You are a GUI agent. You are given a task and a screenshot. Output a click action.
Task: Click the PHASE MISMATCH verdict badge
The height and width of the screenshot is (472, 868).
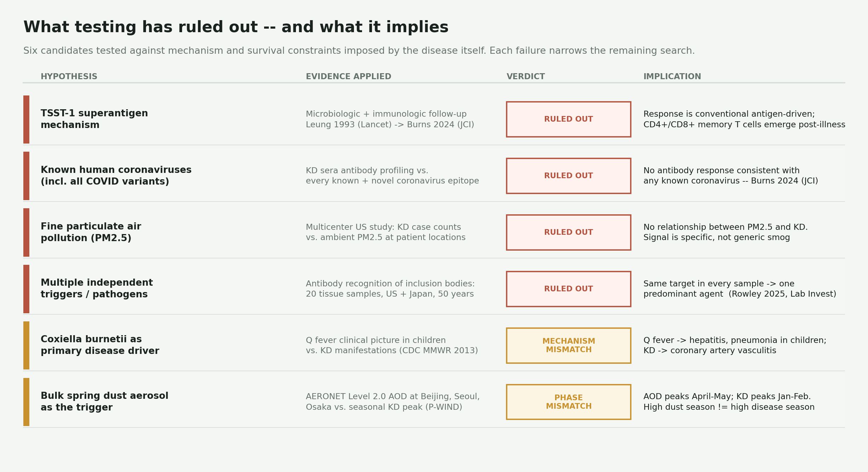pyautogui.click(x=568, y=402)
